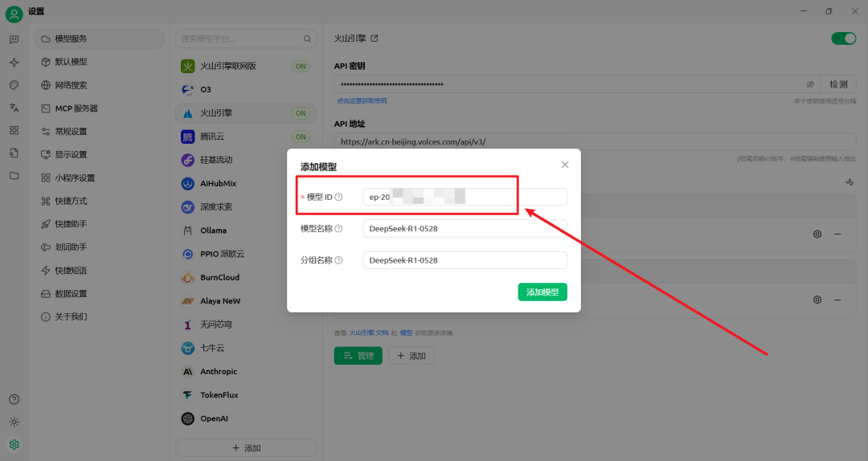Select 划词助手 settings menu
The width and height of the screenshot is (868, 461).
[x=99, y=247]
